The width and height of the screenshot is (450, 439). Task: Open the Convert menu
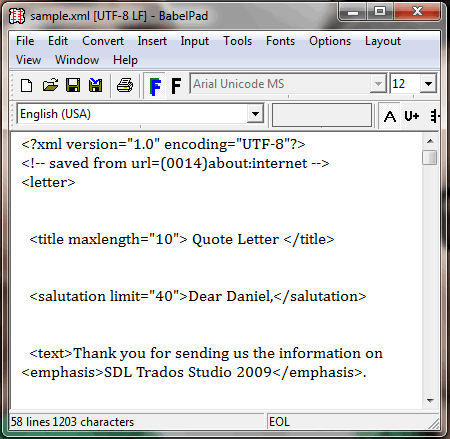(x=103, y=41)
